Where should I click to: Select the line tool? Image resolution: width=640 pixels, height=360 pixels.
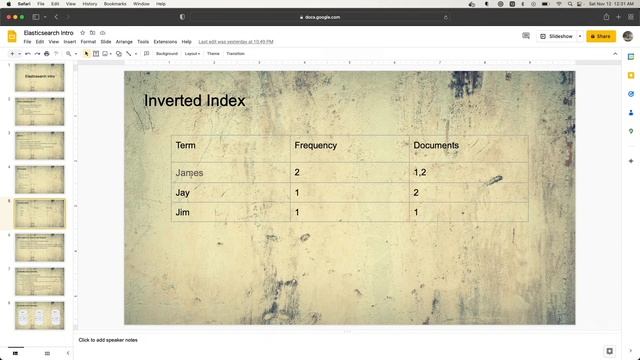point(129,53)
